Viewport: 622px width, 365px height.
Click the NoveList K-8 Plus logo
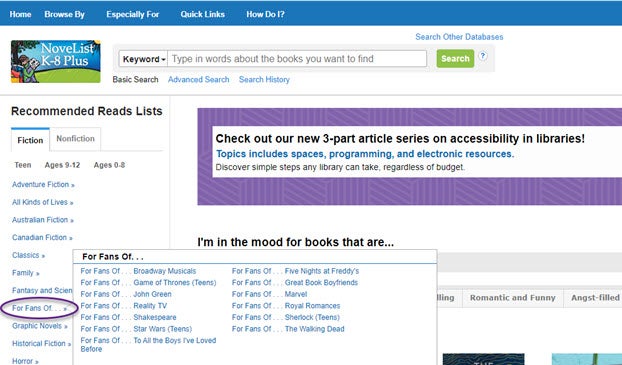[56, 61]
